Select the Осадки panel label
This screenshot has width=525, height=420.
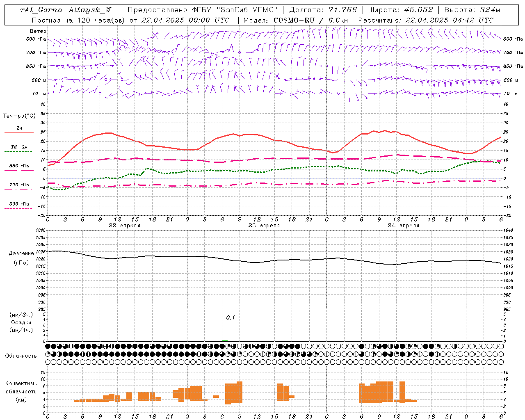tap(21, 322)
